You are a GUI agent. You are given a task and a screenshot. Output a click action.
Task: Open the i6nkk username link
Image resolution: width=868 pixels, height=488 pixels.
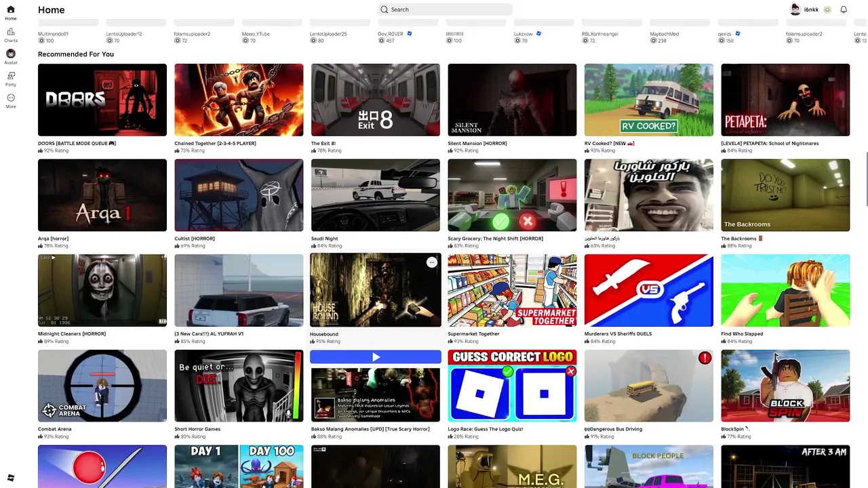click(811, 9)
